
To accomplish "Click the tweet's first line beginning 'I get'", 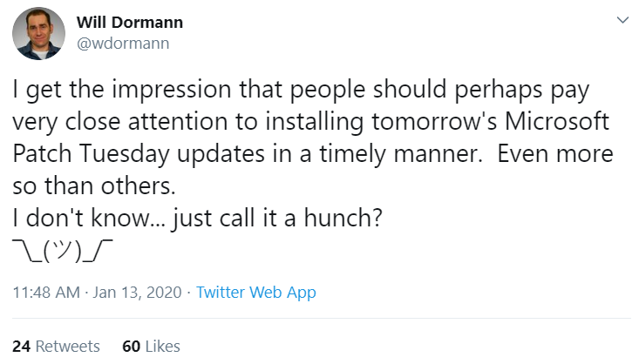I will pyautogui.click(x=301, y=90).
